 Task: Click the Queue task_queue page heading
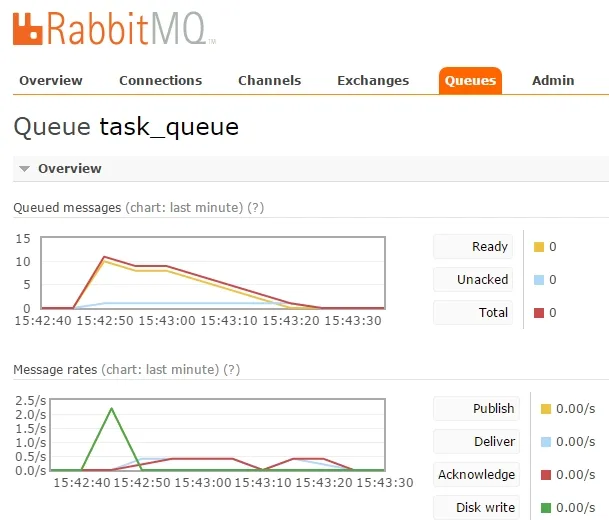click(x=126, y=127)
